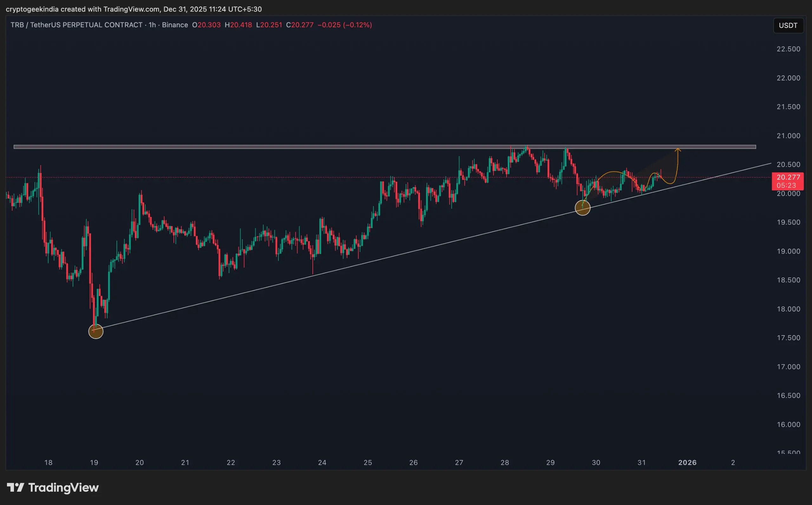The image size is (812, 505).
Task: Click the lower orange circle marker at 17.5
Action: pos(95,331)
